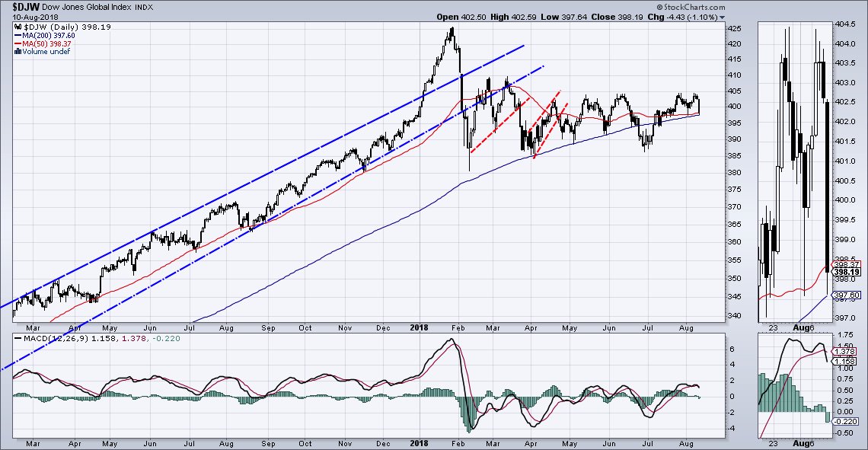The height and width of the screenshot is (450, 868).
Task: Click the 23 label under the zoomed MACD panel
Action: tap(774, 443)
